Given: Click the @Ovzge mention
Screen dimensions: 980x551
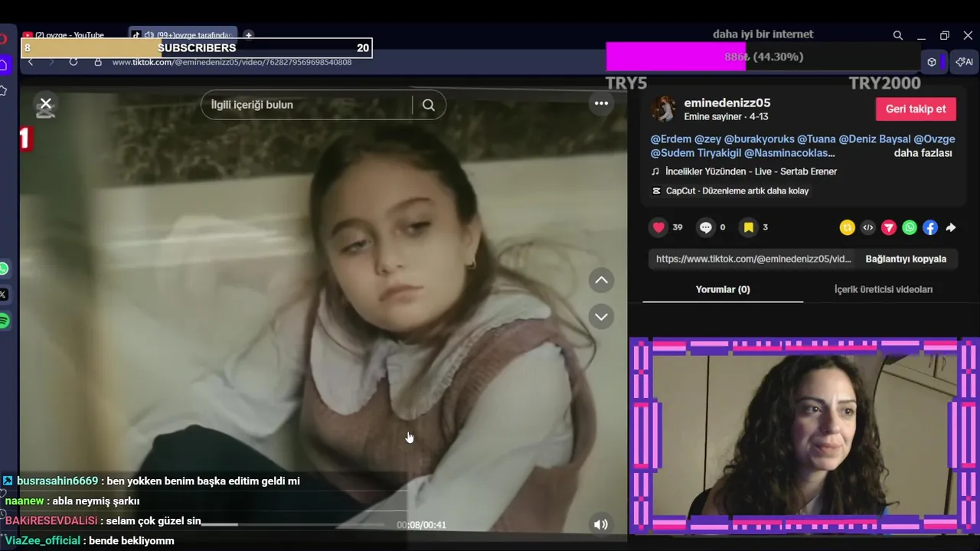Looking at the screenshot, I should (x=934, y=139).
